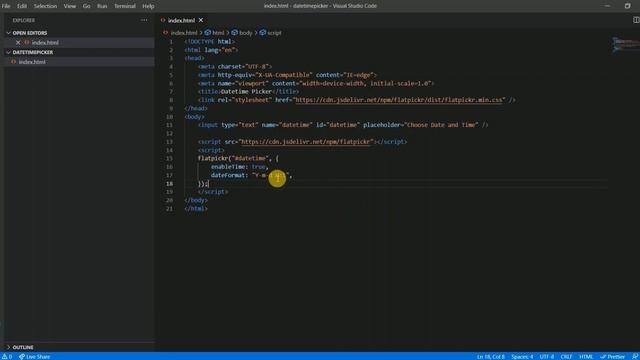Open index.html in DATETIMEPICKER folder
Image resolution: width=640 pixels, height=360 pixels.
pos(32,62)
